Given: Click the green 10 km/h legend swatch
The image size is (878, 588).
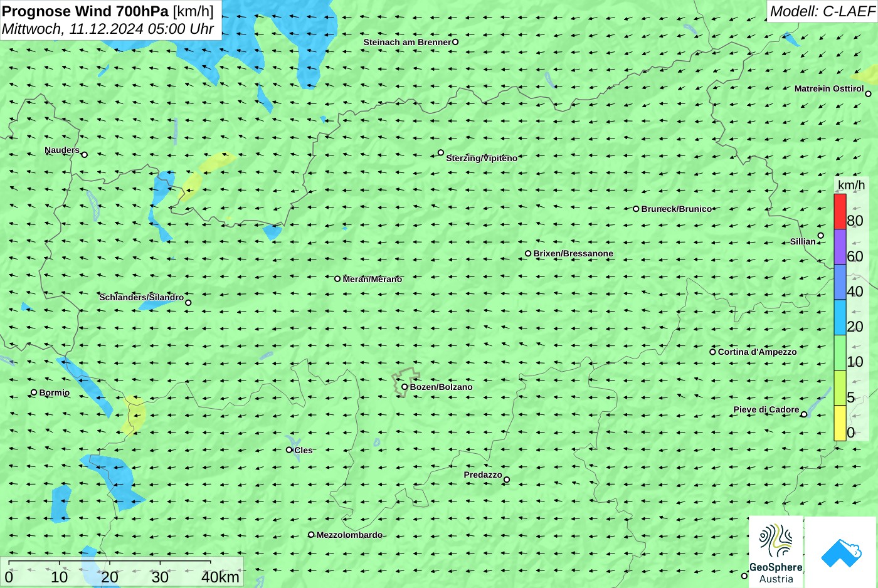Looking at the screenshot, I should pos(840,353).
